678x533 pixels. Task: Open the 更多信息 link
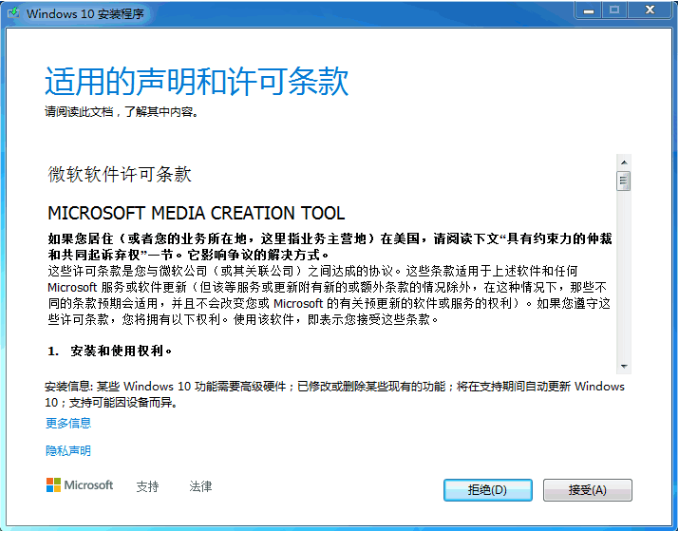click(x=68, y=423)
